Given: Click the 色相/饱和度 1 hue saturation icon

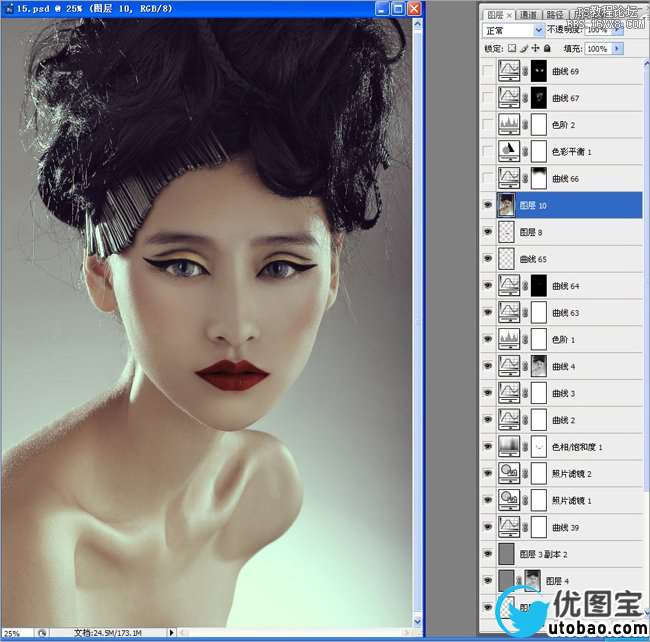Looking at the screenshot, I should coord(509,447).
